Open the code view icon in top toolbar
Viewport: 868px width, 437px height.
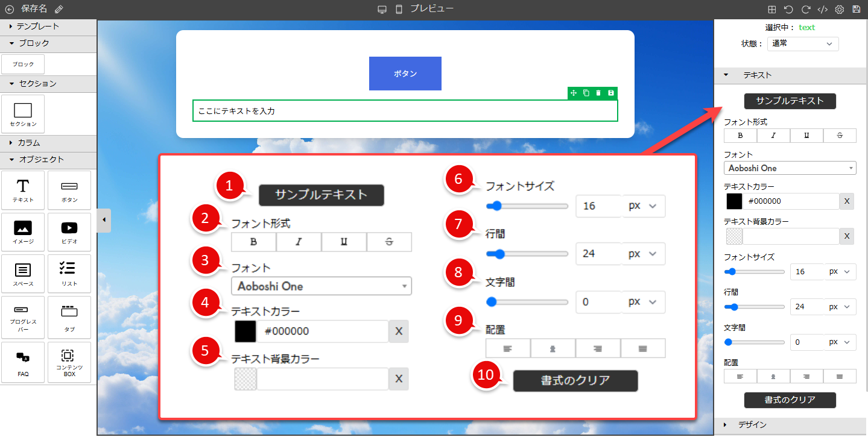(x=822, y=10)
